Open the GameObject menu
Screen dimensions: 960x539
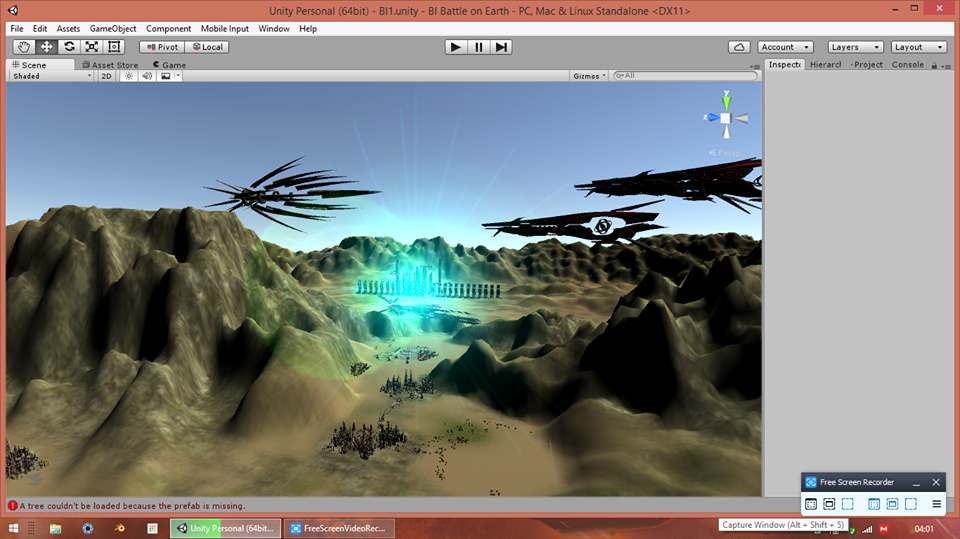coord(113,29)
